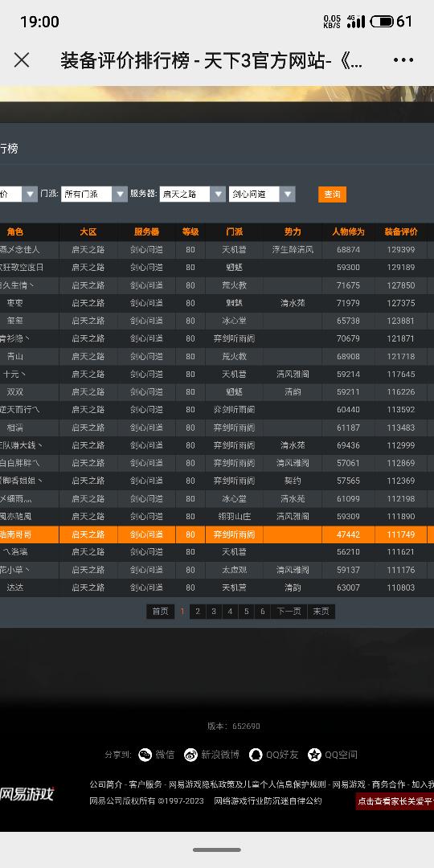Click the orange 查询 button
434x868 pixels.
click(x=332, y=194)
